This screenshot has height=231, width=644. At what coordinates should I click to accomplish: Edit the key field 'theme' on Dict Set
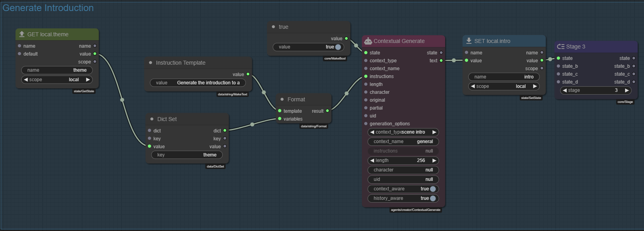187,155
